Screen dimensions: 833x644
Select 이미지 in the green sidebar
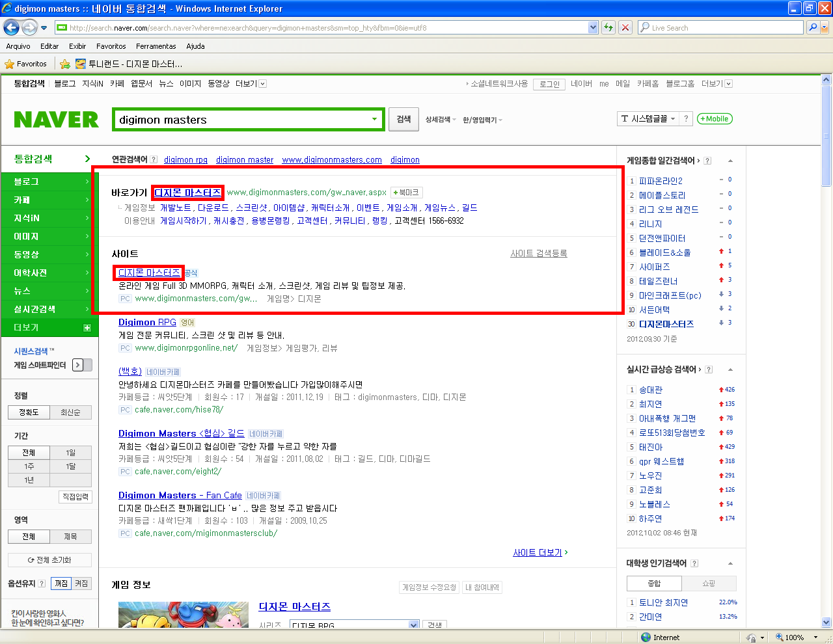click(49, 236)
